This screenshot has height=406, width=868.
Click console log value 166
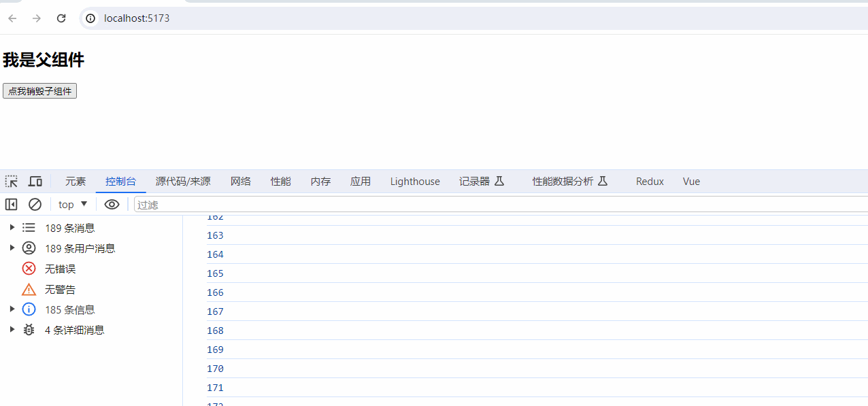(x=215, y=292)
